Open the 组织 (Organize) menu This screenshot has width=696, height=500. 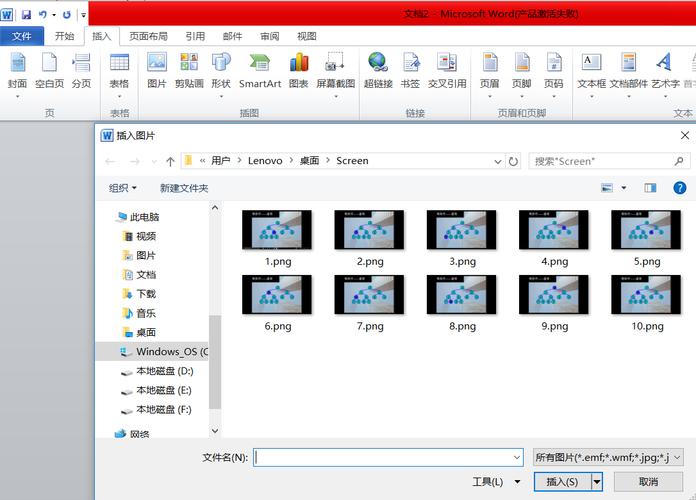(123, 188)
